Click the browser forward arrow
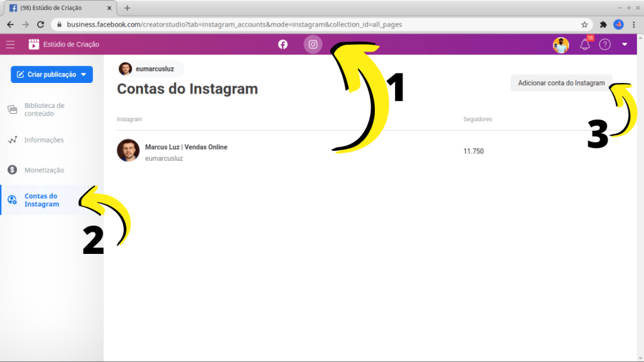 click(25, 25)
